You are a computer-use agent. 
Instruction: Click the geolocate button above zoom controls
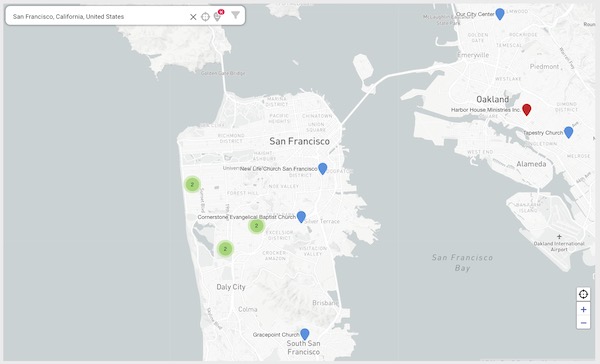click(x=583, y=294)
